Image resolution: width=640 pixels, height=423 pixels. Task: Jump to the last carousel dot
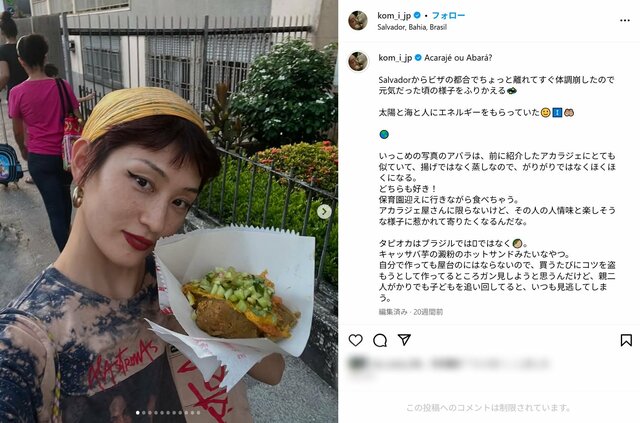(x=199, y=413)
